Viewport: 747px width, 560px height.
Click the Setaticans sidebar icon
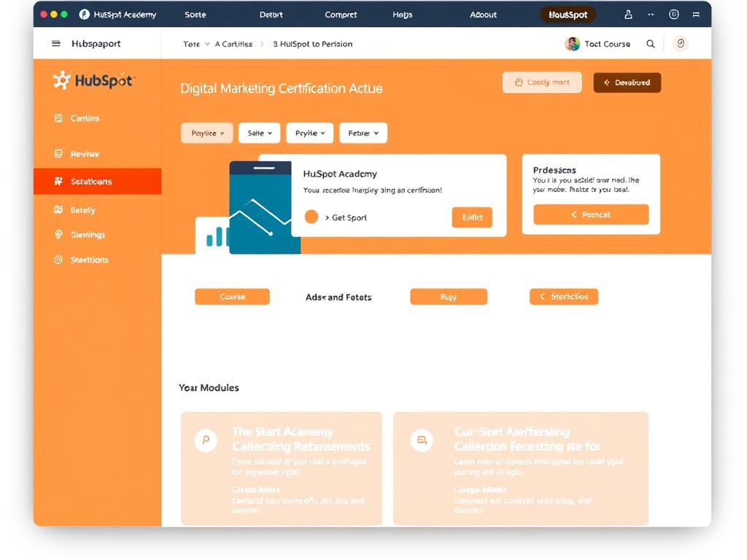pos(58,181)
